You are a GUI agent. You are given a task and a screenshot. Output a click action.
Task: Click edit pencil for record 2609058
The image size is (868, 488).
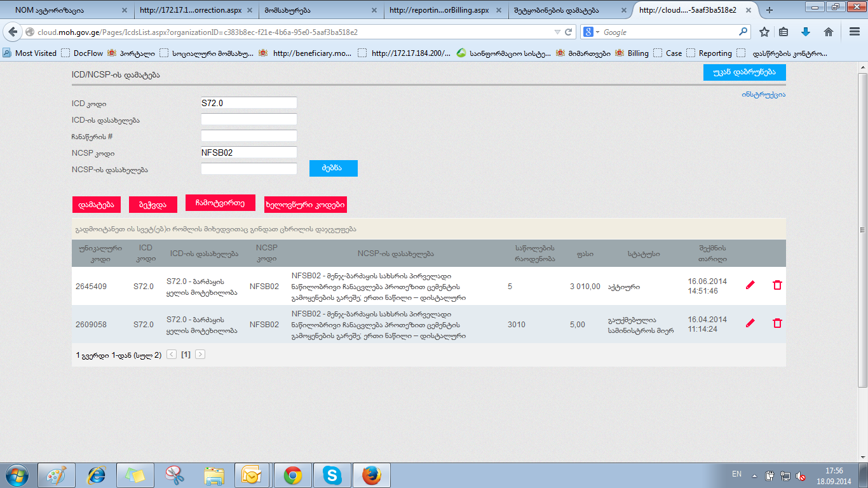(x=750, y=323)
